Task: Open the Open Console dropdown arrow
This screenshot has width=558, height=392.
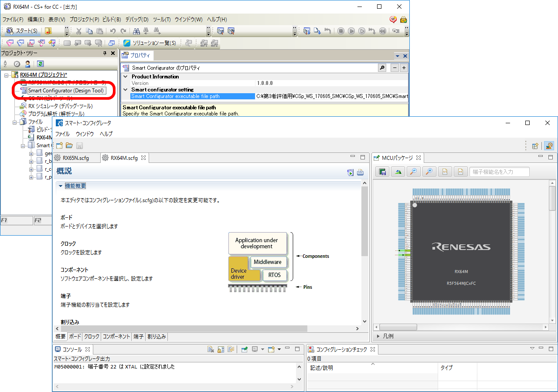Action: point(279,349)
